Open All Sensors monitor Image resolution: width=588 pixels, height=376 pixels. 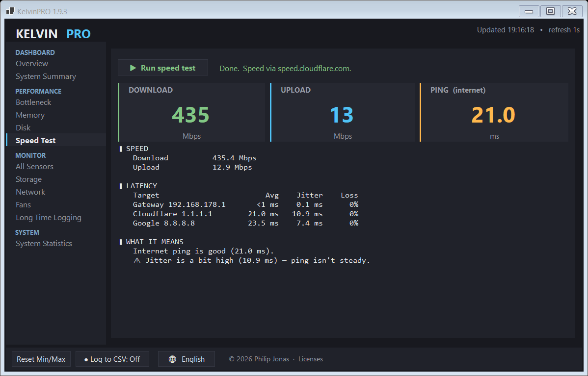(x=34, y=167)
